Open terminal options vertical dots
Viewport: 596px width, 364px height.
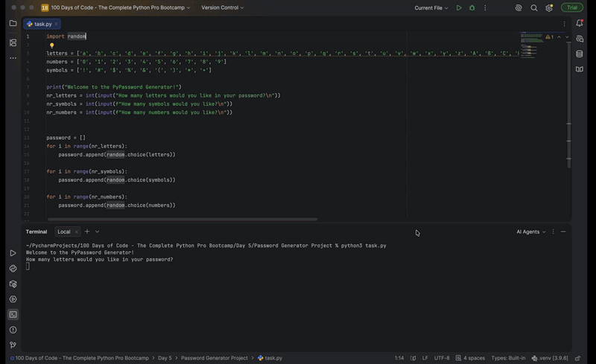[x=553, y=232]
